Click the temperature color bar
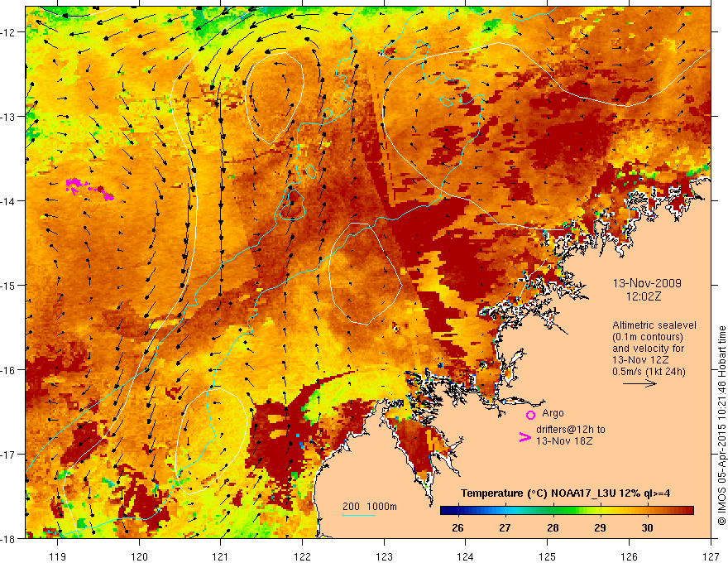This screenshot has height=563, width=728. (x=567, y=510)
